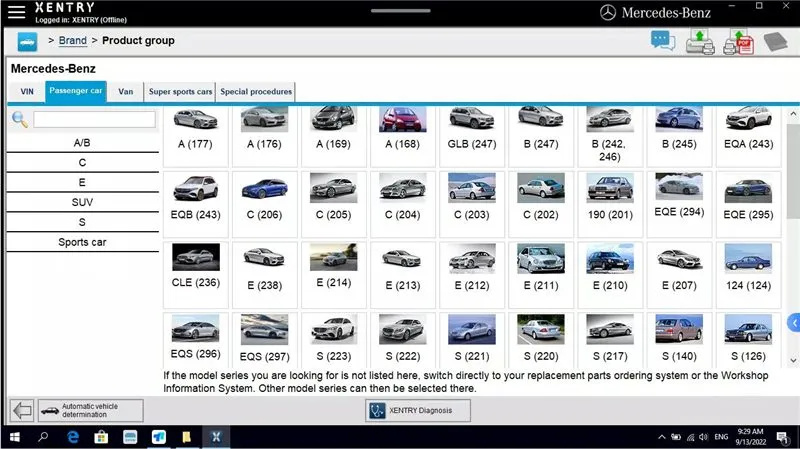800x449 pixels.
Task: Switch to the VIN tab
Action: click(x=27, y=92)
